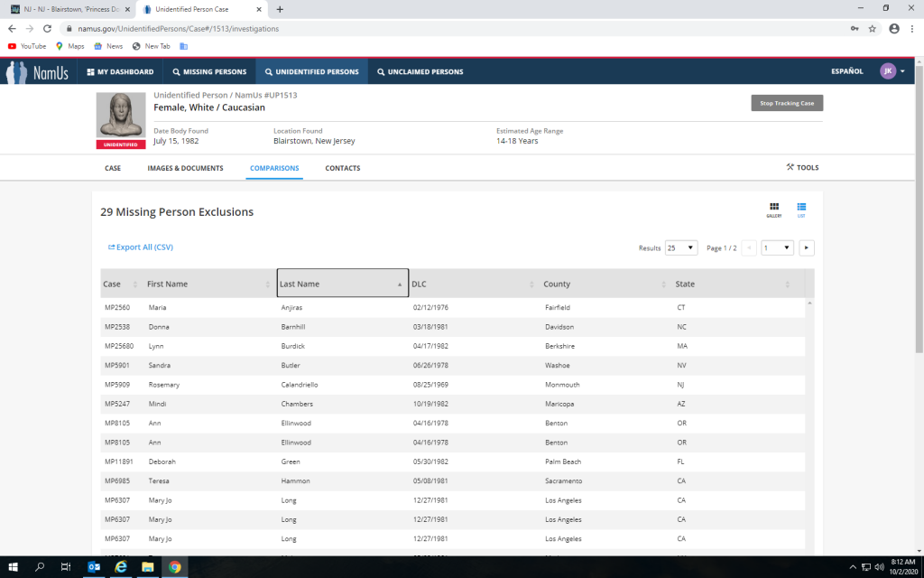Image resolution: width=924 pixels, height=578 pixels.
Task: Switch to Gallery view icon
Action: (773, 209)
